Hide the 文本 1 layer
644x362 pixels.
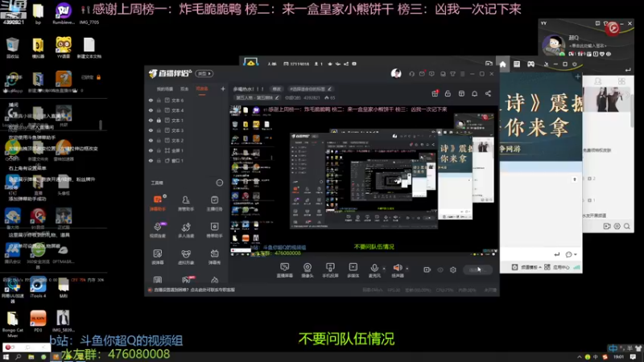(x=151, y=120)
